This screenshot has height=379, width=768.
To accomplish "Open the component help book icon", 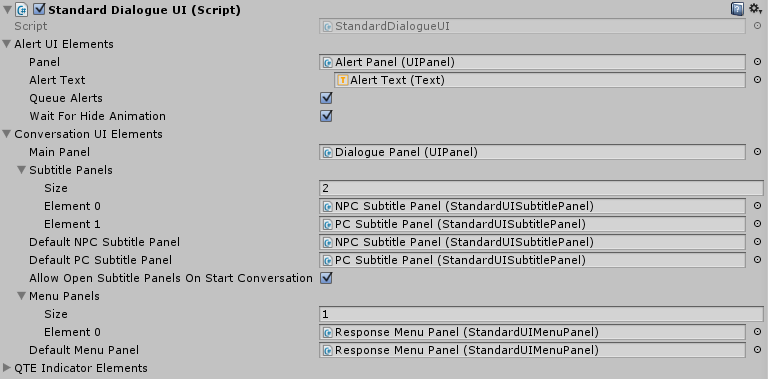I will pyautogui.click(x=737, y=9).
